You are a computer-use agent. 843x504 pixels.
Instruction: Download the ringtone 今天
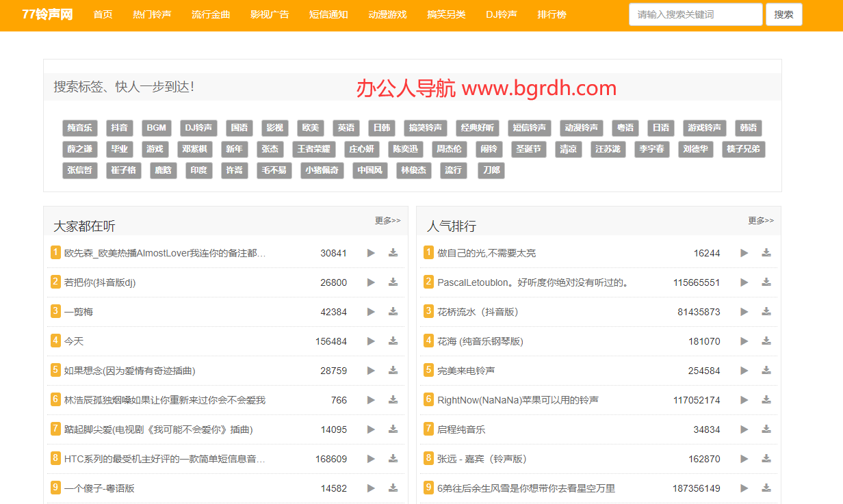click(393, 341)
